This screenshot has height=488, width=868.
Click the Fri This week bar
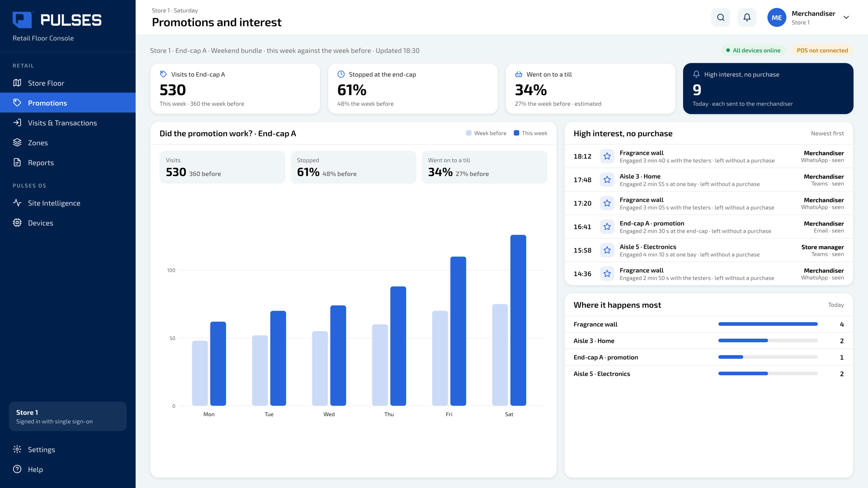coord(458,331)
